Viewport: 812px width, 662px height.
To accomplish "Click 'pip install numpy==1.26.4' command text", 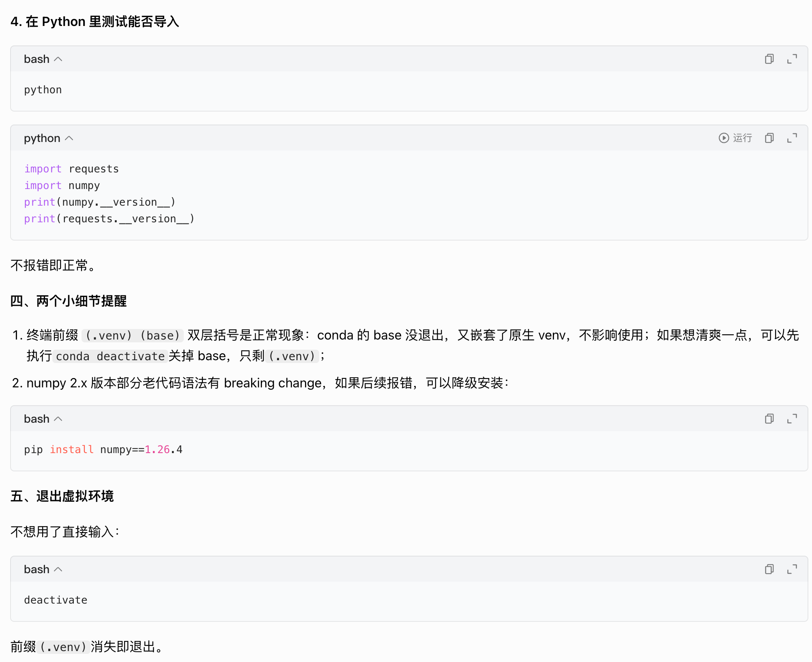I will tap(103, 449).
